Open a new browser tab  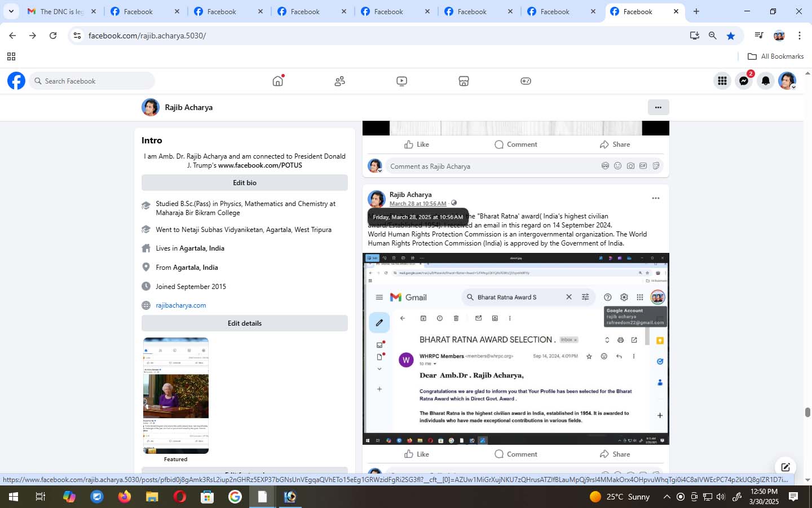pos(696,11)
